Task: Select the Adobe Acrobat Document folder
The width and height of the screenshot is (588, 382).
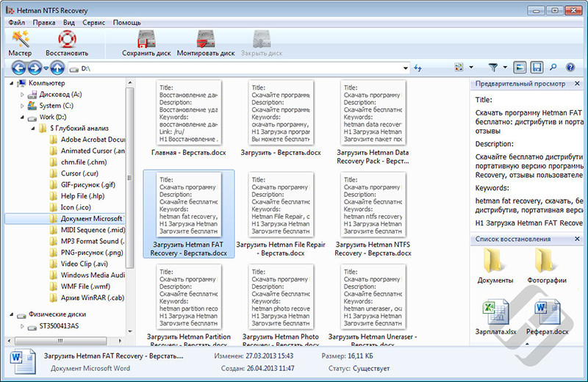Action: pos(87,140)
